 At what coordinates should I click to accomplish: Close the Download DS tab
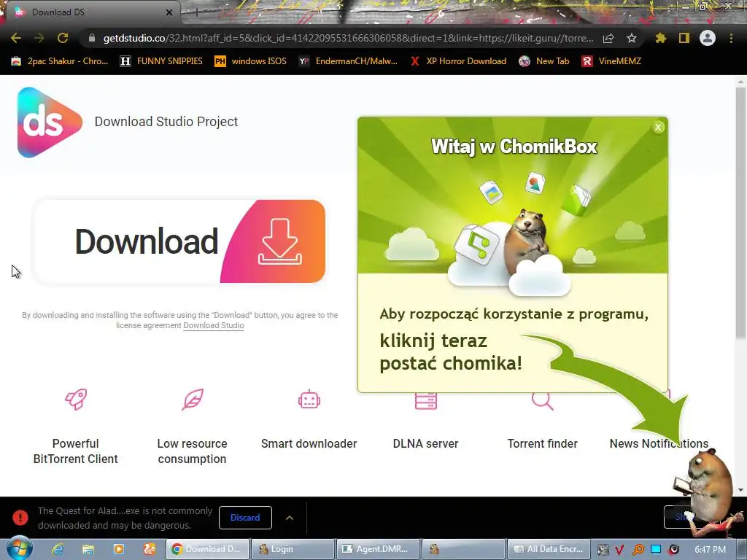pos(169,12)
